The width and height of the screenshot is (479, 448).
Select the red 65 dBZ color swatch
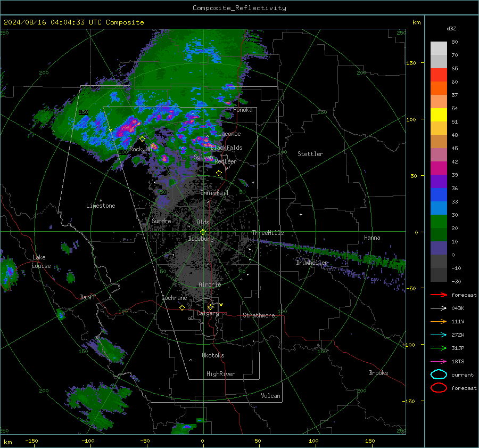(439, 75)
